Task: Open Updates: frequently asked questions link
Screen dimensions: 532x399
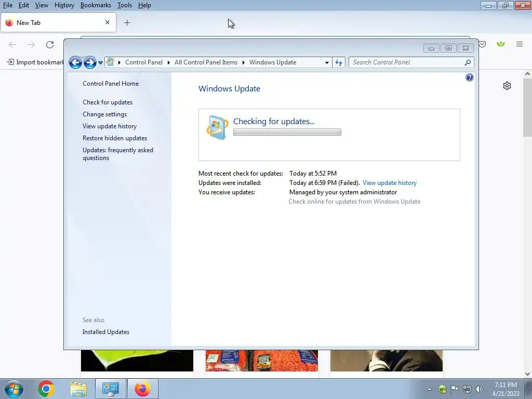Action: [x=118, y=154]
